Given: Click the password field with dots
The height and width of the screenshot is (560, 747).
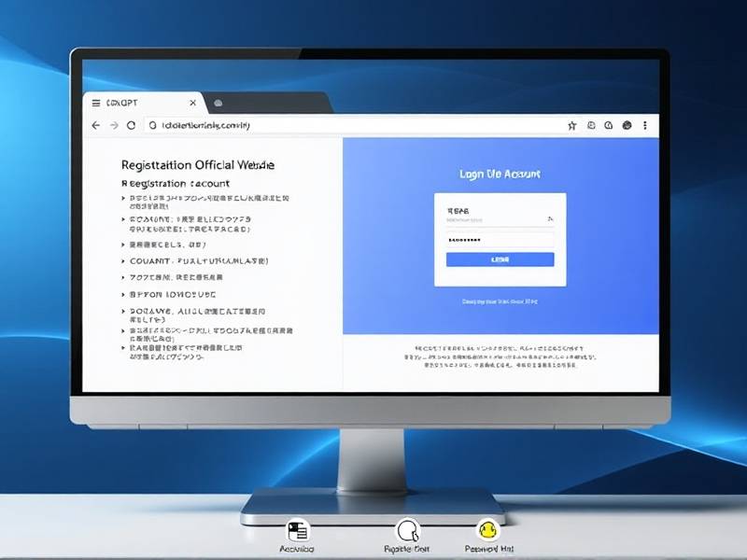Looking at the screenshot, I should click(500, 240).
